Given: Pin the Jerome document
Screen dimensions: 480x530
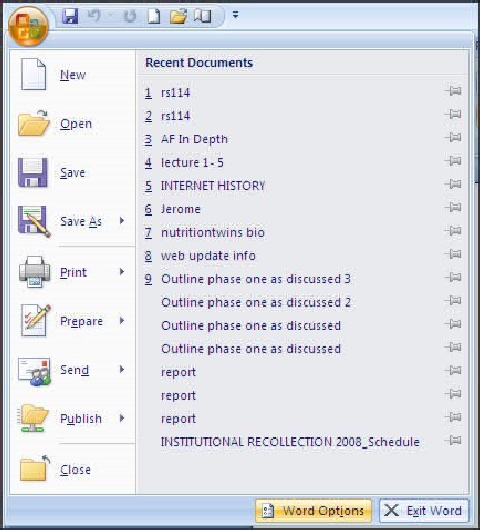Looking at the screenshot, I should [x=453, y=207].
